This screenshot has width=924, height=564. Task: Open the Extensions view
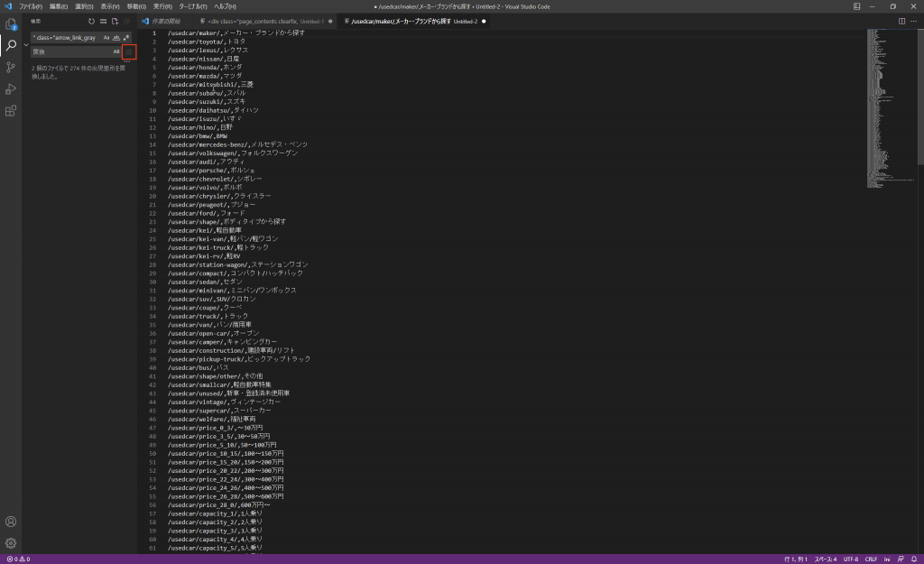click(x=11, y=111)
